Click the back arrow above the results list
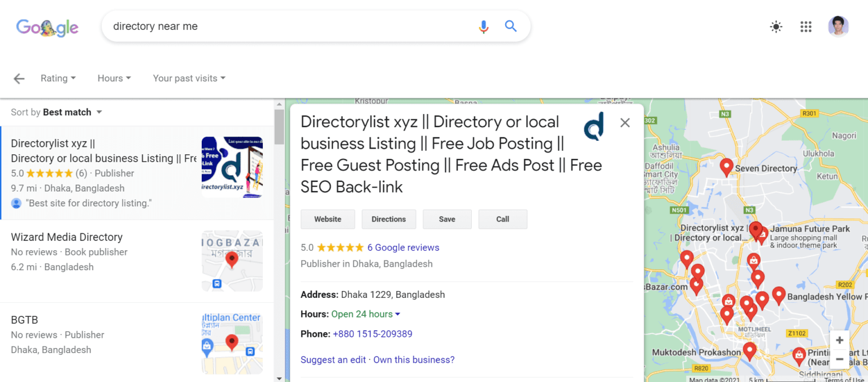 coord(19,79)
